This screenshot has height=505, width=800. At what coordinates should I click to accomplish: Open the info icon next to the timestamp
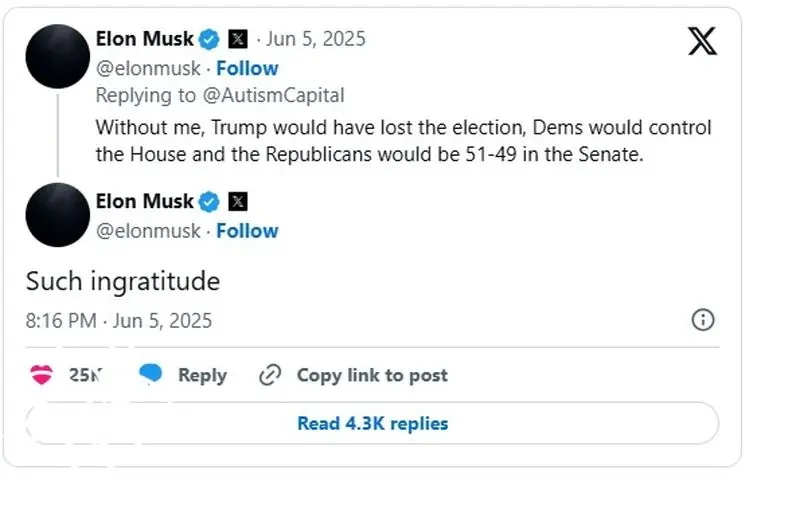[x=703, y=320]
